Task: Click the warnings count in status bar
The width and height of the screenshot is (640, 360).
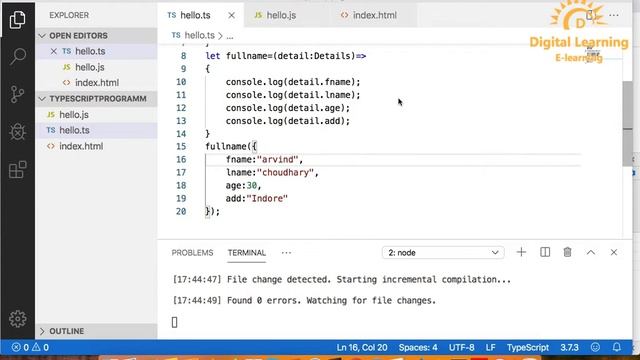Action: (x=40, y=347)
